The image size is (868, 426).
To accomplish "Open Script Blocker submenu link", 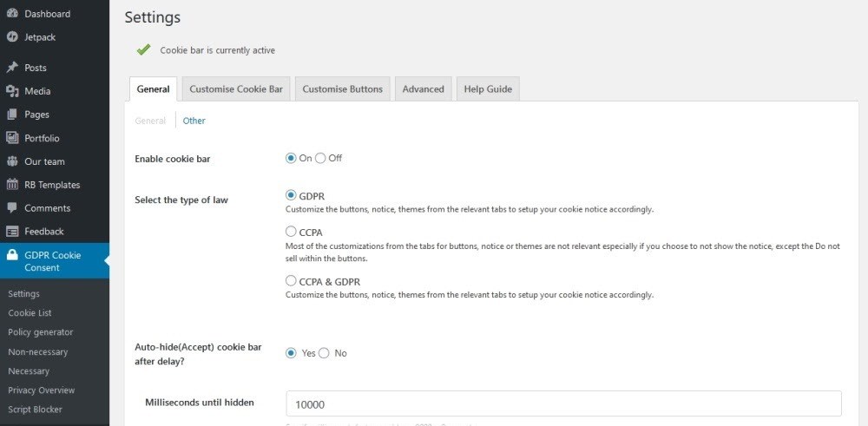I will [35, 410].
